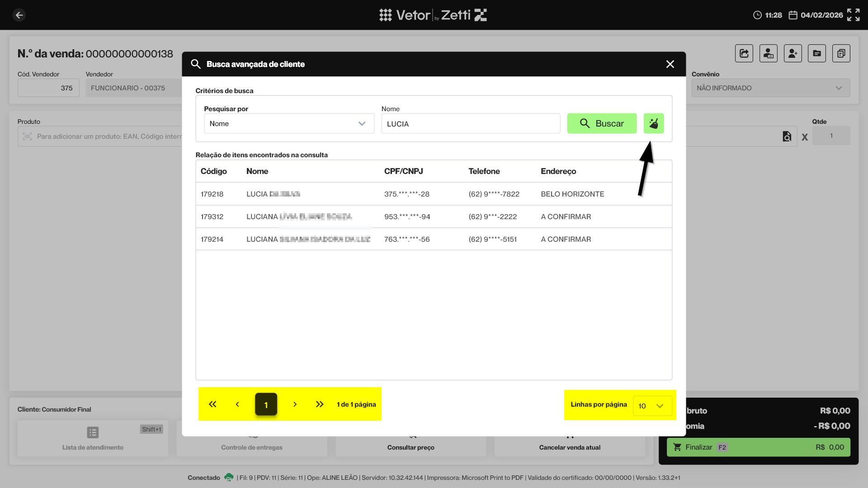
Task: Click the clear search broom icon
Action: click(653, 123)
